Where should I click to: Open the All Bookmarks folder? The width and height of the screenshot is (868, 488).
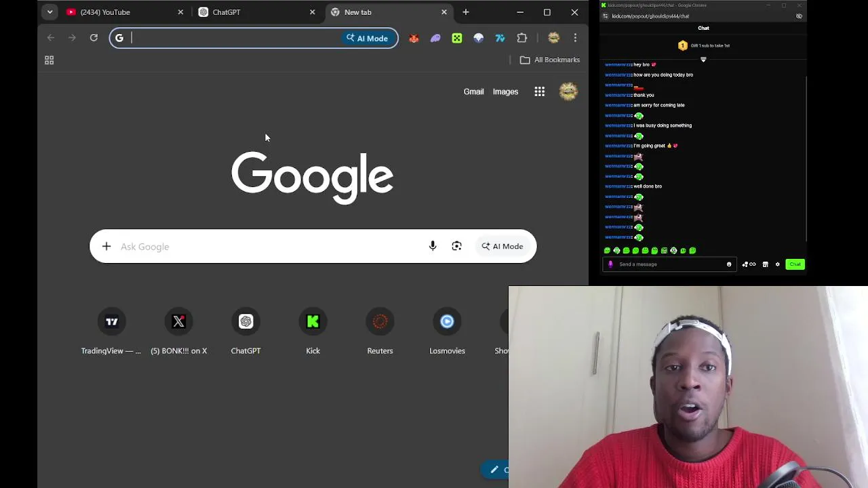coord(550,60)
